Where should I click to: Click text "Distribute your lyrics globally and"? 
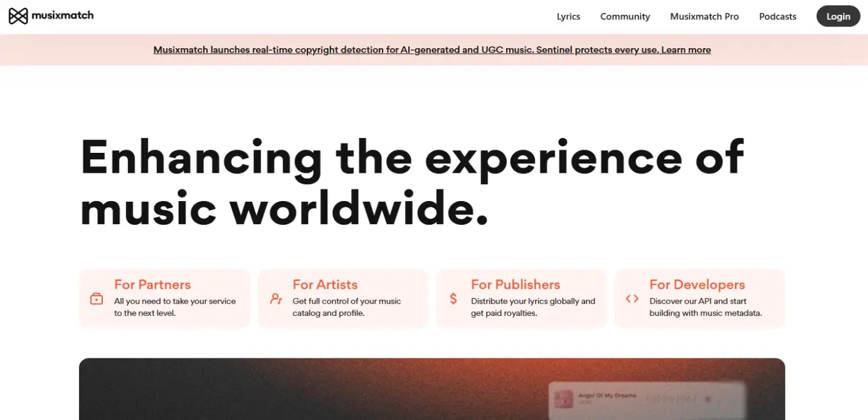[x=533, y=301]
